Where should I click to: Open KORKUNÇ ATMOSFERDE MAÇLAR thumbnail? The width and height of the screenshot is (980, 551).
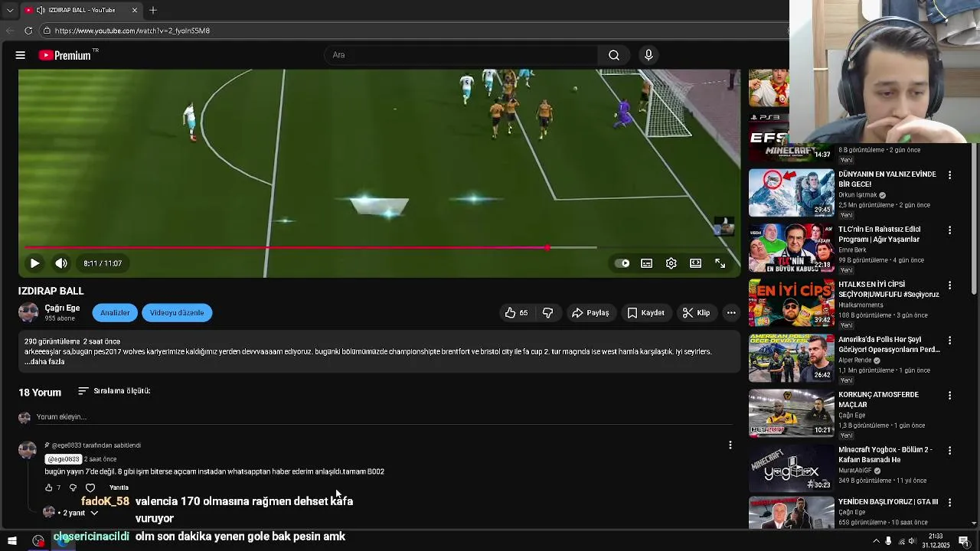[791, 413]
